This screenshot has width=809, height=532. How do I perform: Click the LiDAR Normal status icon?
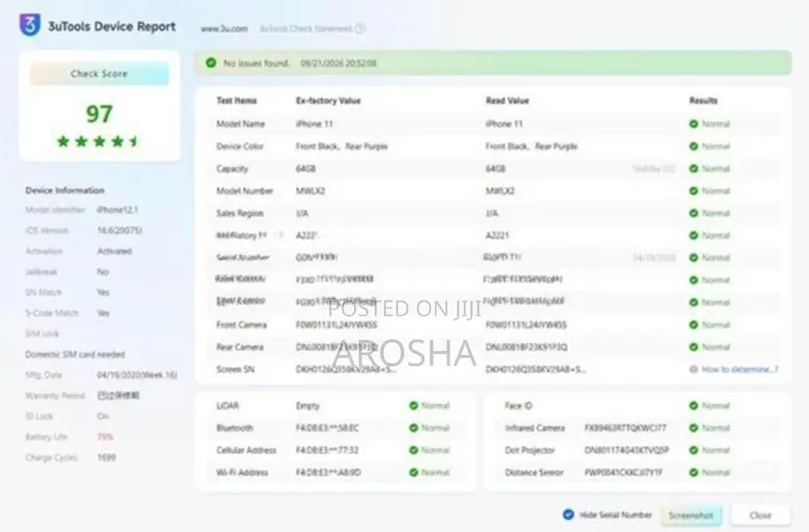tap(413, 406)
